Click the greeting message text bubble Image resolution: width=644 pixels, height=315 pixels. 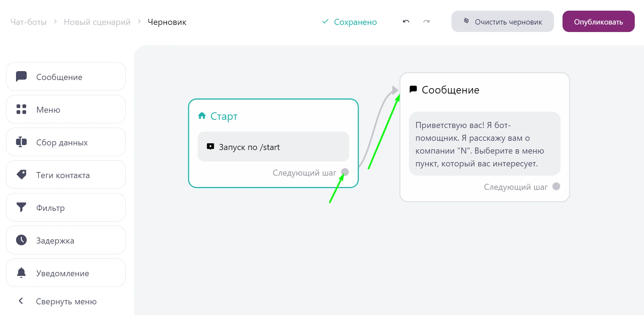click(x=484, y=144)
